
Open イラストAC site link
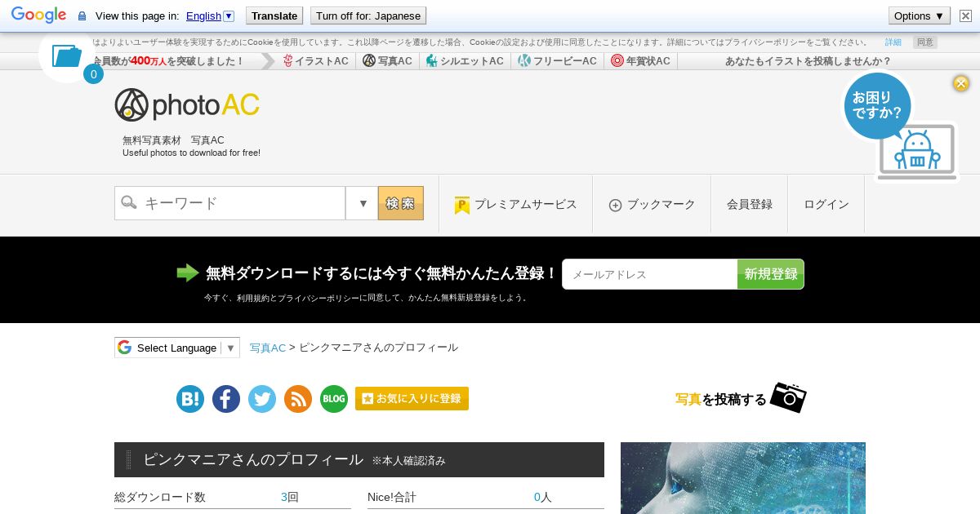[316, 61]
